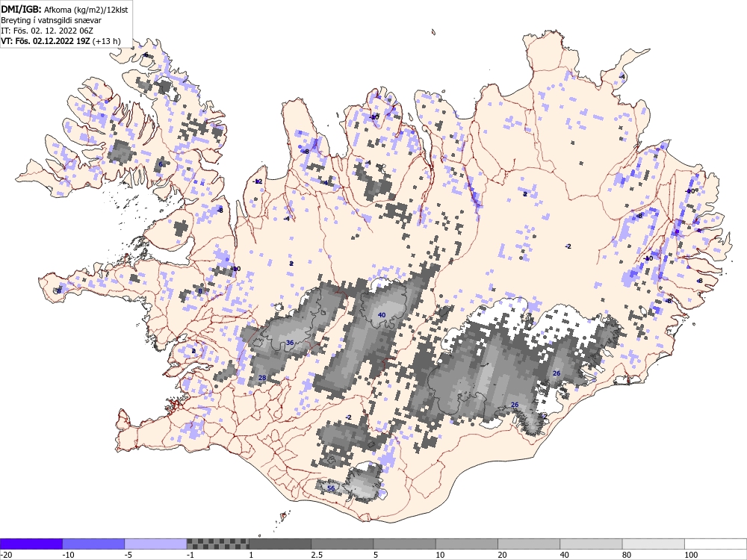Click the grey 10 to 20 legend swatch
Image resolution: width=747 pixels, height=560 pixels.
click(466, 544)
